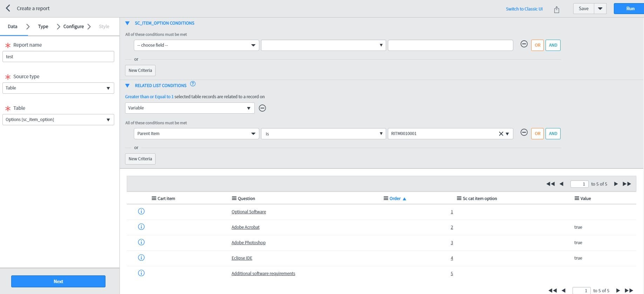Switch to the Configure tab
Screen dimensions: 644x294
pos(74,26)
